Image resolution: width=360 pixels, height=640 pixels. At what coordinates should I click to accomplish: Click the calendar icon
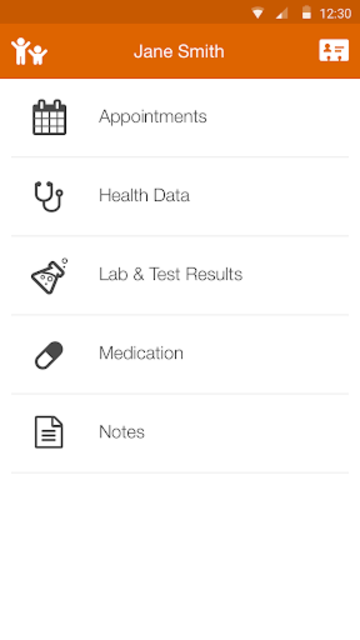[x=49, y=117]
